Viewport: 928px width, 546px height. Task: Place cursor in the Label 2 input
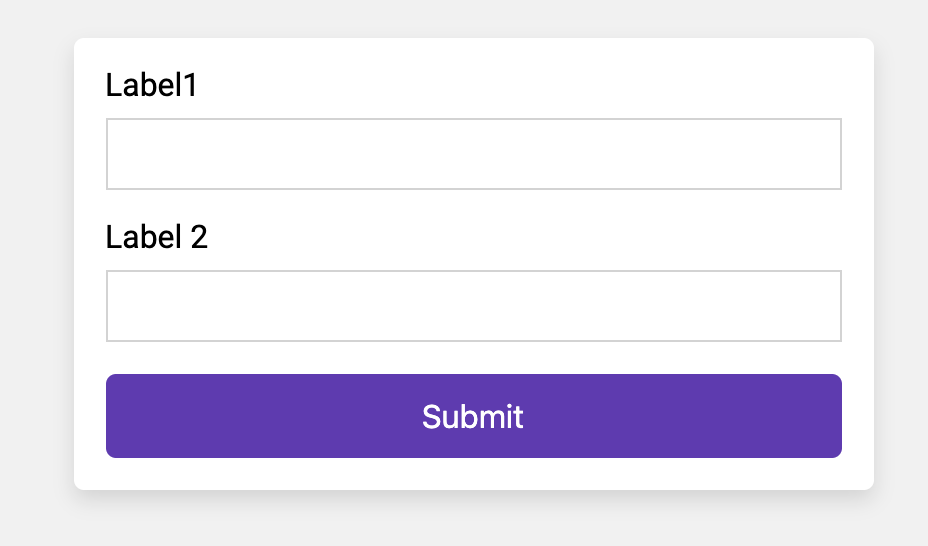pos(473,306)
